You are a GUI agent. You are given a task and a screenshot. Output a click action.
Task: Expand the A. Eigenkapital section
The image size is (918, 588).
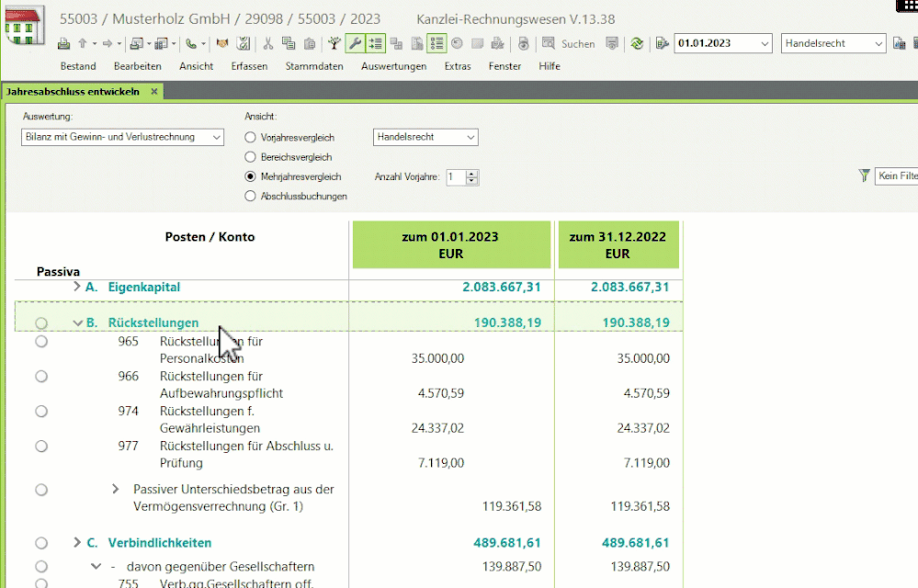[x=76, y=287]
